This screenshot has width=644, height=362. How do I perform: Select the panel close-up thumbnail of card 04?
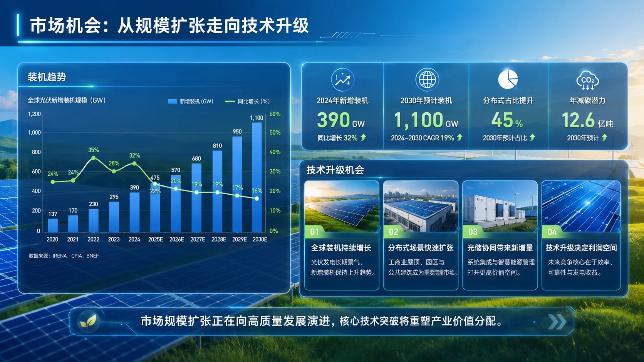[581, 206]
